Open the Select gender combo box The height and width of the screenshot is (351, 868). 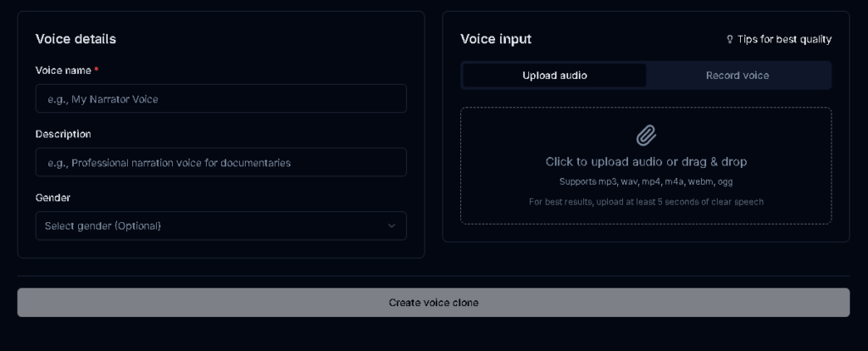click(x=212, y=226)
